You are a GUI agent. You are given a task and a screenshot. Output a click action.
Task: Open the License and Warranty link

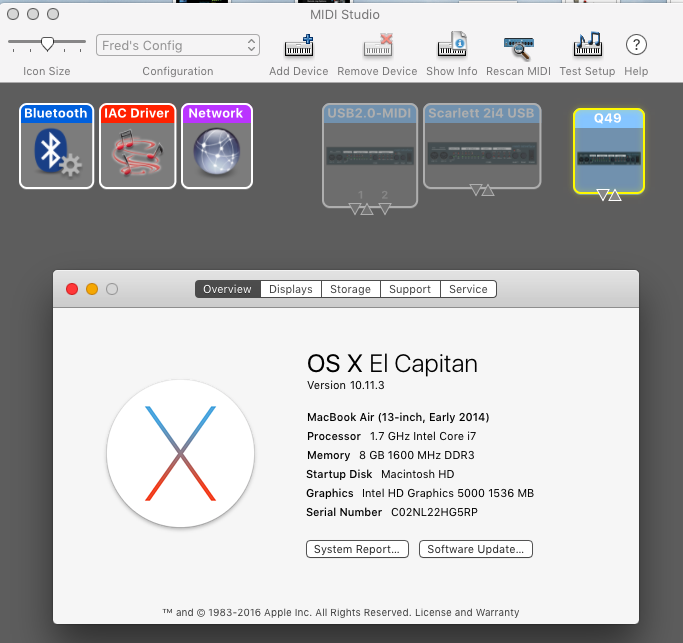(467, 613)
